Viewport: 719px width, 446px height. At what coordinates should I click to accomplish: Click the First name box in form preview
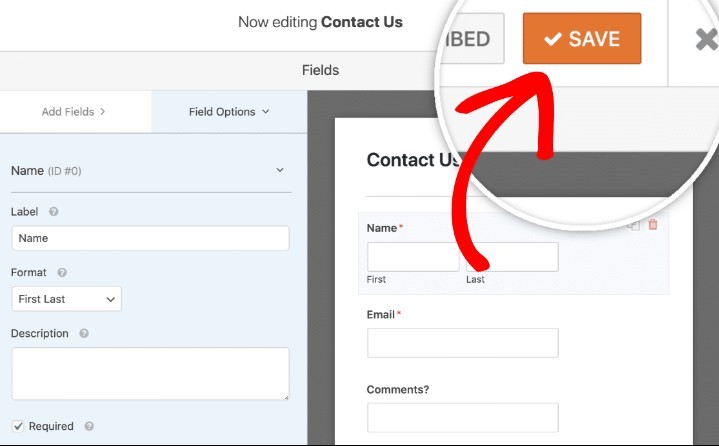[412, 257]
